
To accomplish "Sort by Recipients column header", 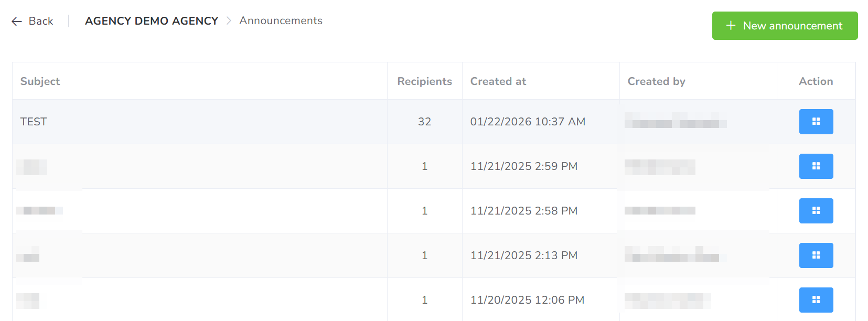I will pos(424,81).
